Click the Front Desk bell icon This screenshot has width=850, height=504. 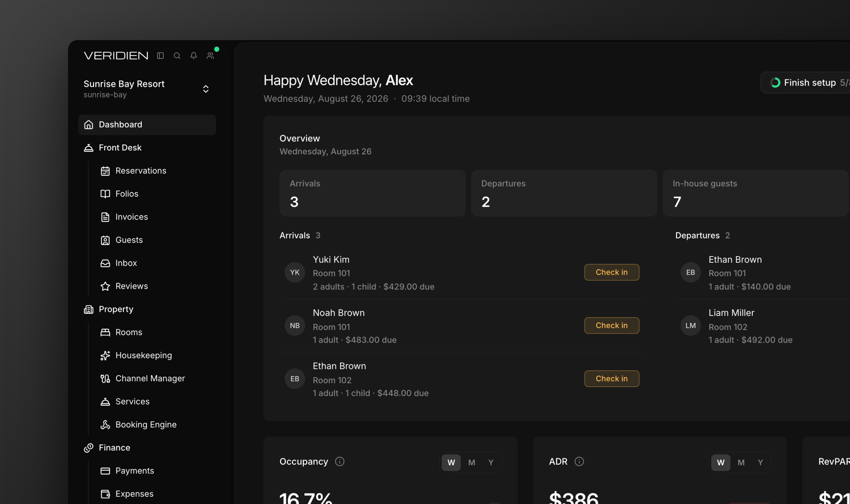click(x=89, y=148)
